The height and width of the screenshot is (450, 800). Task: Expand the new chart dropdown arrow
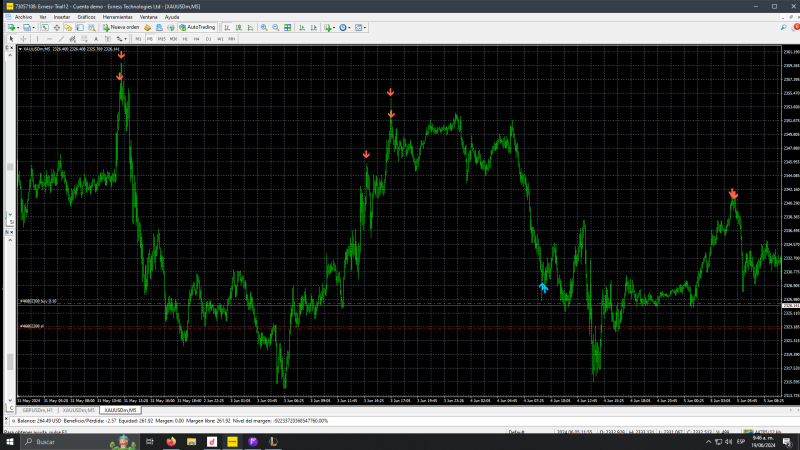pos(18,28)
